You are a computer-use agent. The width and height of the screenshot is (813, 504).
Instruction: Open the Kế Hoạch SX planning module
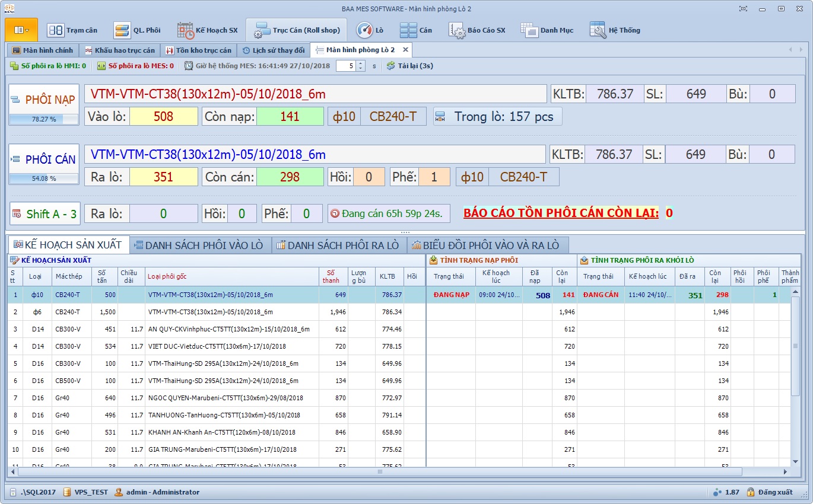(208, 30)
